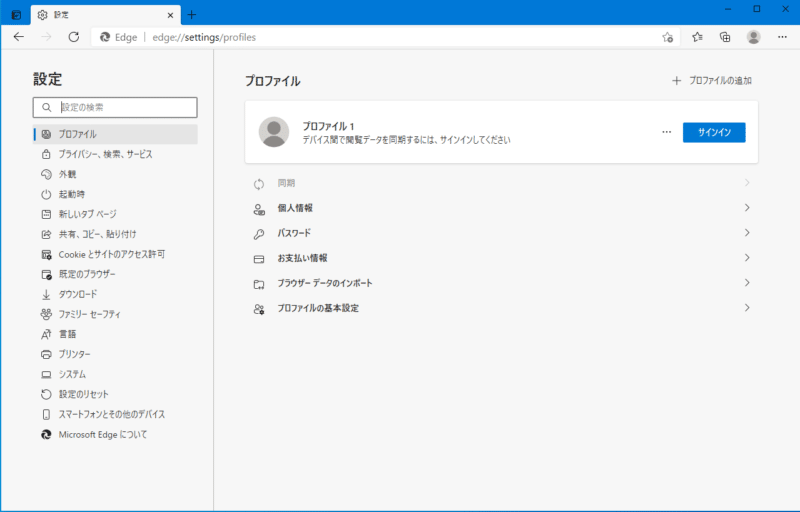Expand the お支払い情報 row chevron
Image resolution: width=800 pixels, height=512 pixels.
point(747,258)
